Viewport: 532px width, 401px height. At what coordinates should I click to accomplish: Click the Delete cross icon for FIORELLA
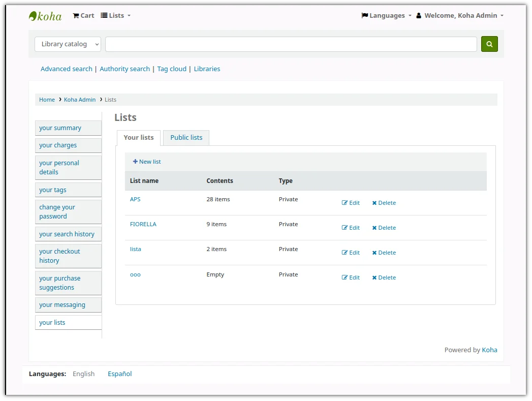(374, 228)
